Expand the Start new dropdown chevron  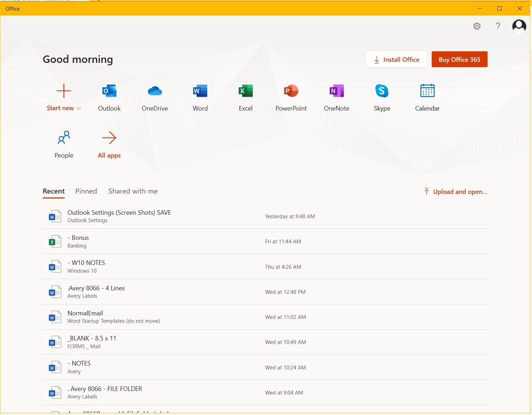pos(79,108)
